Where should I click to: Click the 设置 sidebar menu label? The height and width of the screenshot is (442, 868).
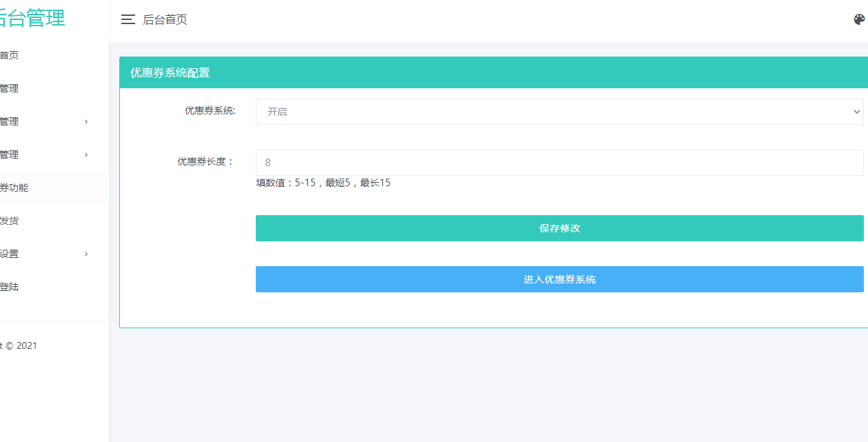pyautogui.click(x=10, y=254)
